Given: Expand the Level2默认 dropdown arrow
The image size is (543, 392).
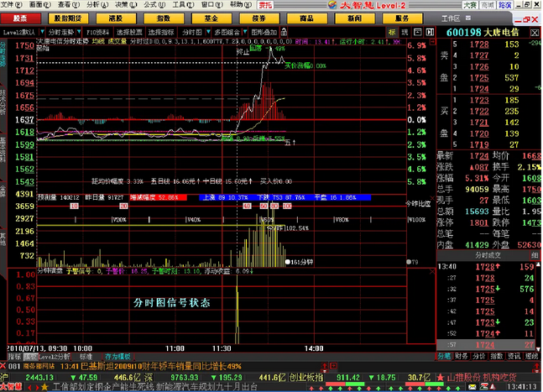Looking at the screenshot, I should (42, 32).
